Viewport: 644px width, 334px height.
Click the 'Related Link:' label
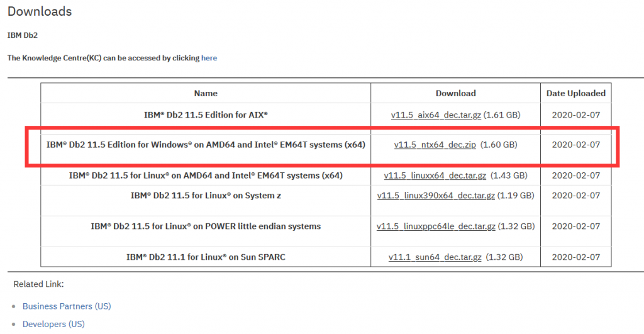(x=38, y=284)
